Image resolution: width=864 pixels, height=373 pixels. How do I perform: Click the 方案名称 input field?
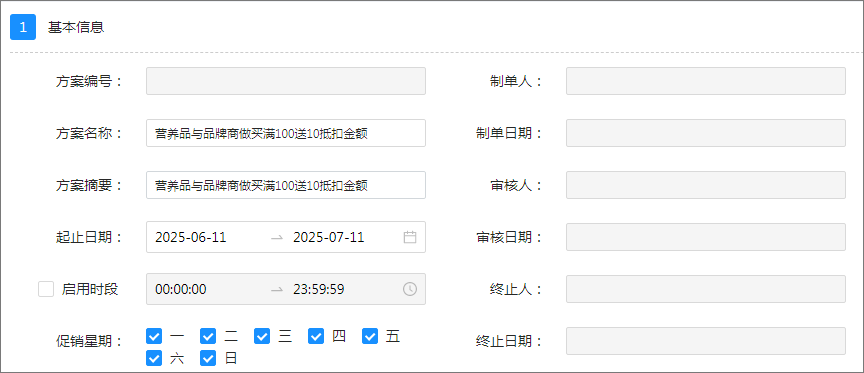[x=286, y=133]
